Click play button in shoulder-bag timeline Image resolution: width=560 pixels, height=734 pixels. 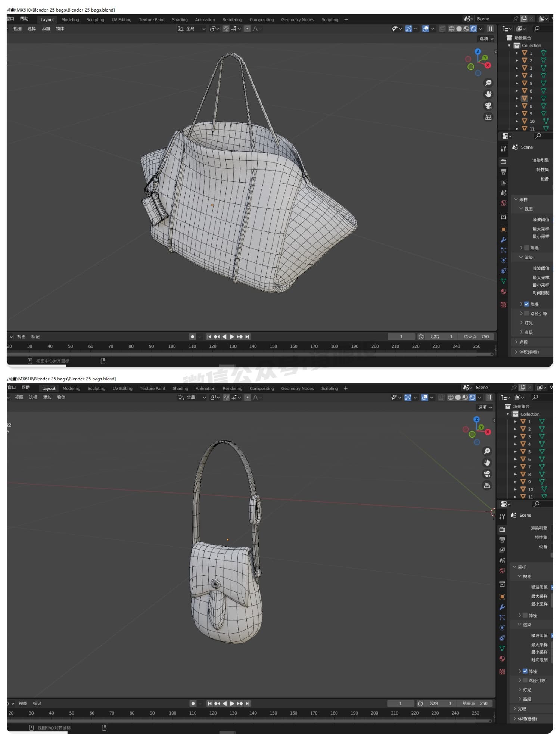pos(232,703)
